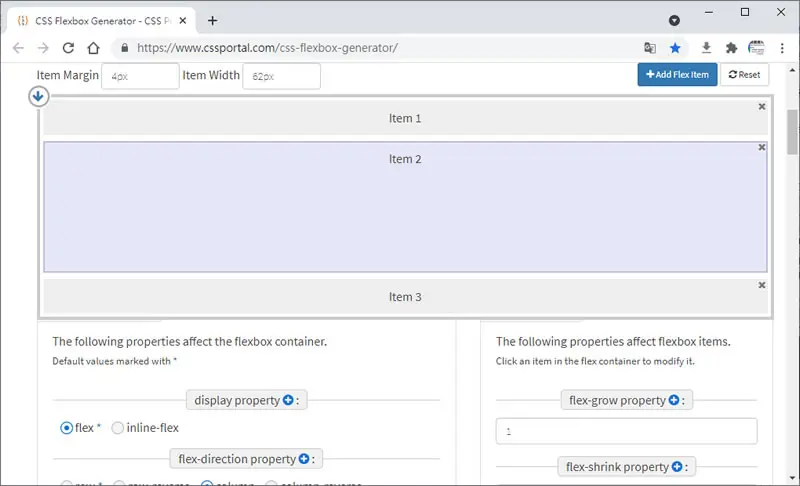Select the flex display radio button
Image resolution: width=800 pixels, height=486 pixels.
tap(66, 428)
